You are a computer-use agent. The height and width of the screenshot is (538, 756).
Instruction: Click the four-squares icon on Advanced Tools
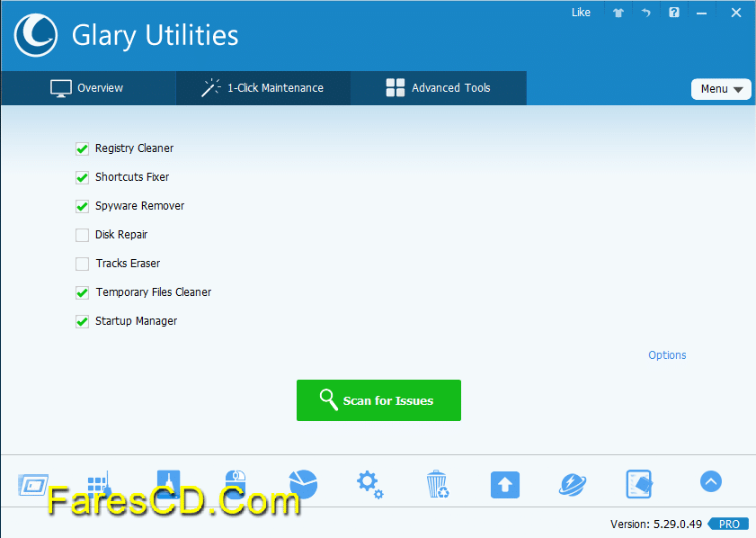tap(396, 88)
